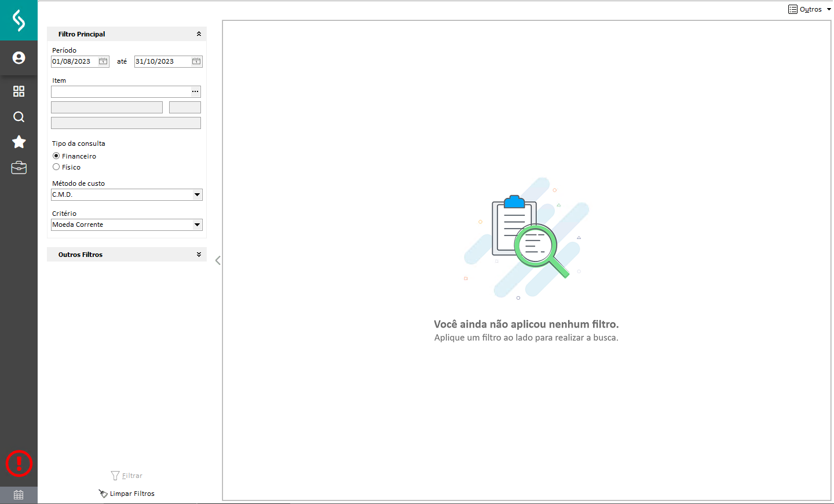Click the Item lookup ellipsis button
Screen dimensions: 834x504
pyautogui.click(x=195, y=91)
